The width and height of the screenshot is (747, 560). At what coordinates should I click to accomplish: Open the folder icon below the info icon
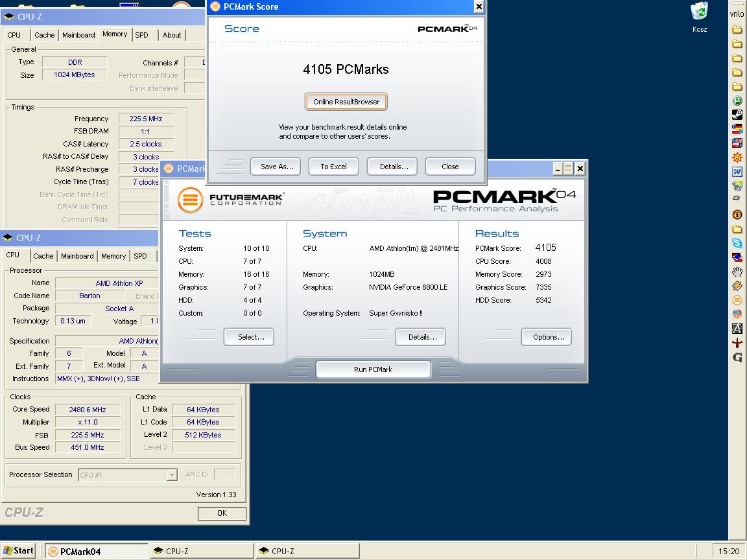click(737, 229)
